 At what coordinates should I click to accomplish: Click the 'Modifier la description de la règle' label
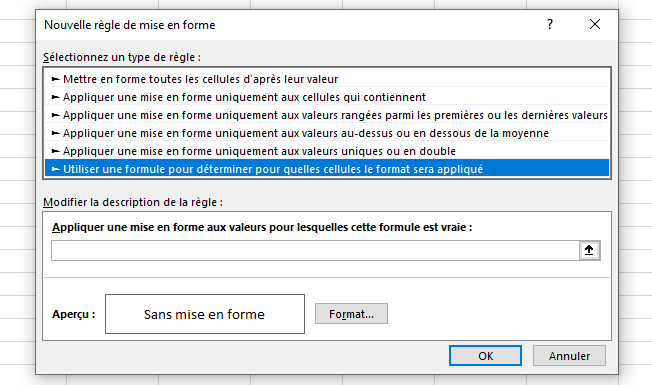click(x=133, y=202)
